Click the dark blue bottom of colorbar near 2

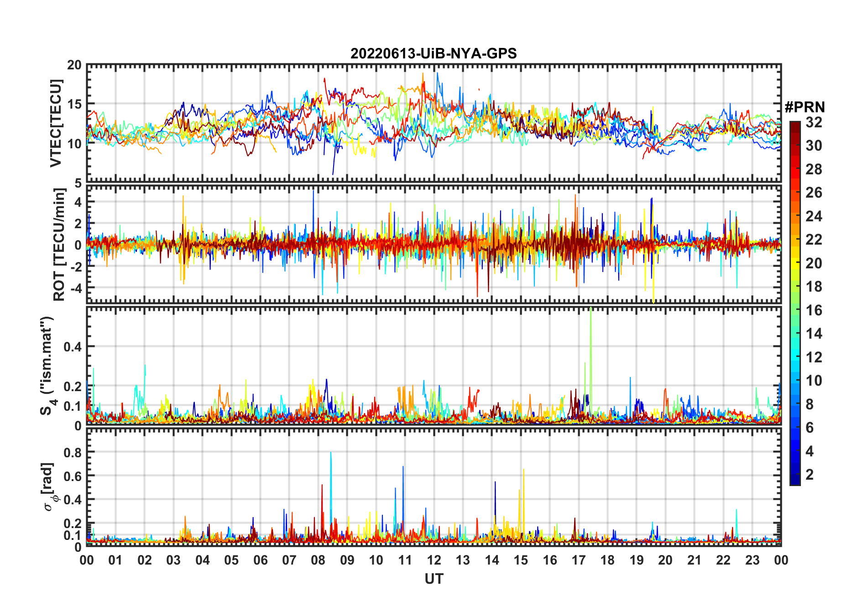coord(795,479)
